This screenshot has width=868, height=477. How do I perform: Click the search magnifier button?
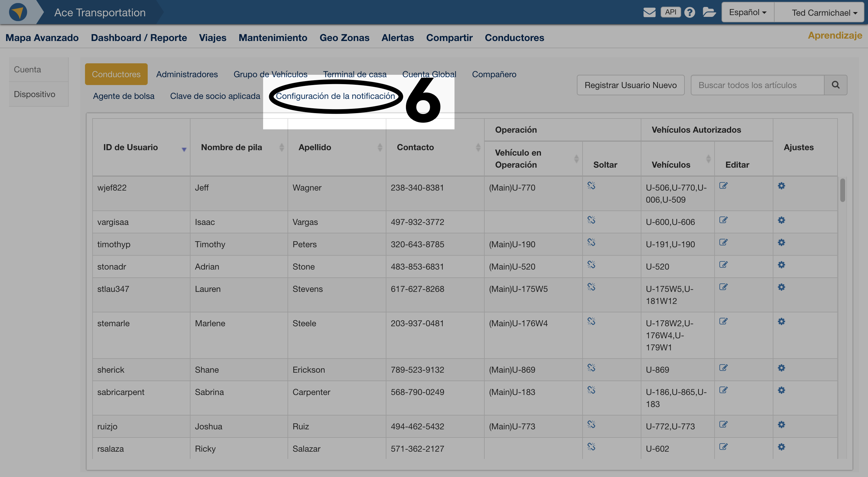[835, 85]
